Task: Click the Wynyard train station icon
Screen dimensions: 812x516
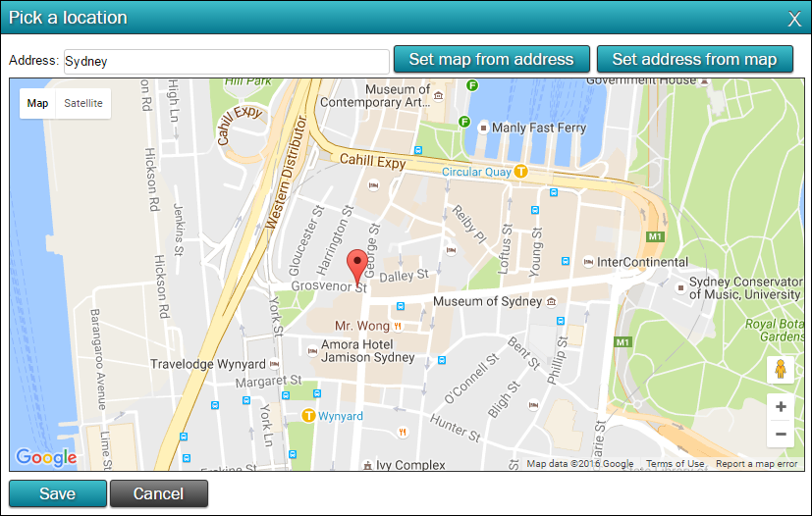Action: point(308,415)
